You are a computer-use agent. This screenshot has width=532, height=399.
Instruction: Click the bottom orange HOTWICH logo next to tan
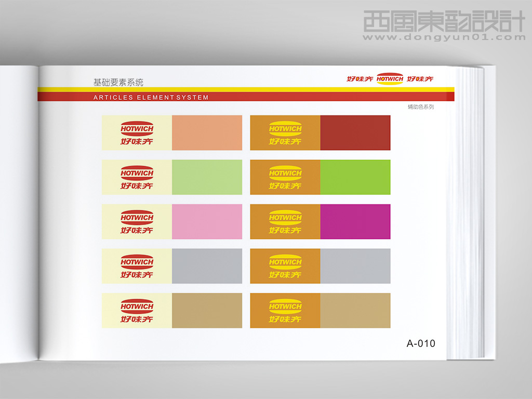[285, 310]
